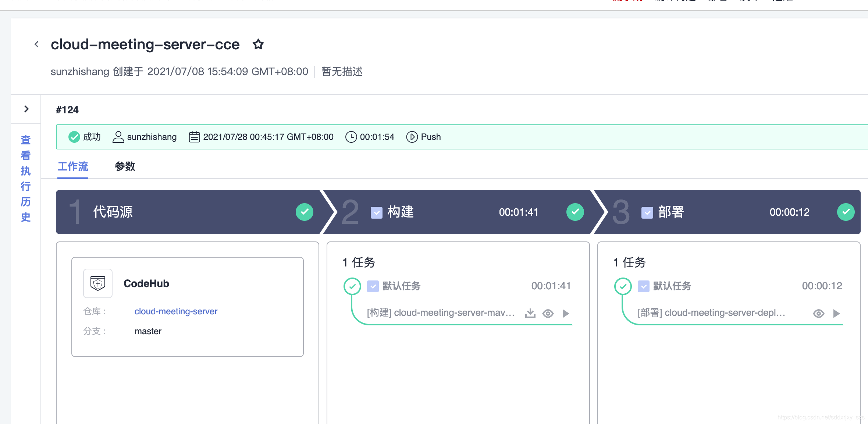Click the user icon beside sunzhishang
This screenshot has width=868, height=424.
pos(118,137)
